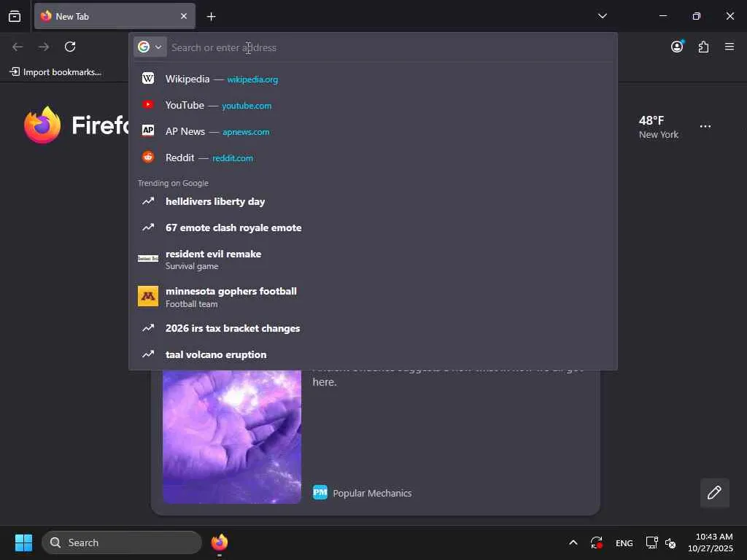Screen dimensions: 747x560
Task: Click the Wikipedia favicon icon
Action: 148,78
